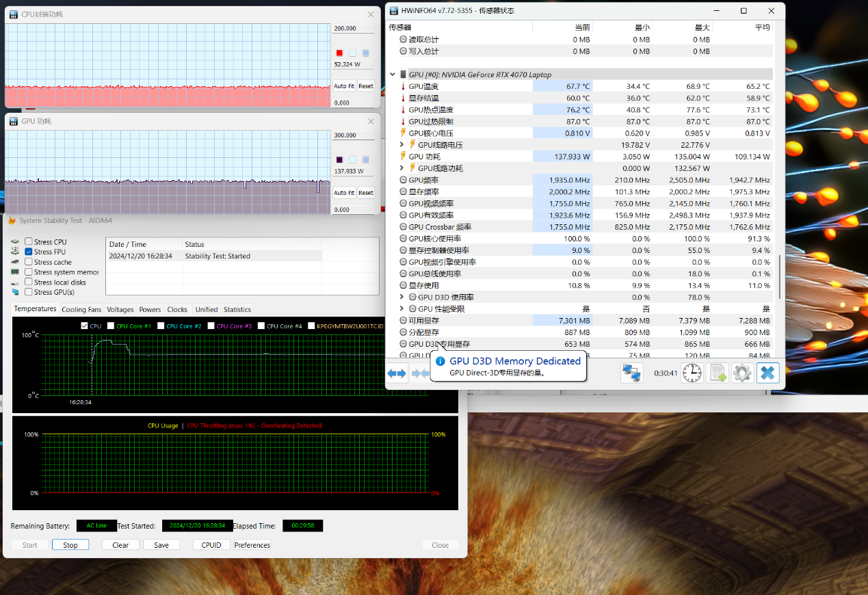Image resolution: width=868 pixels, height=595 pixels.
Task: Click the log file icon with green plus
Action: click(717, 373)
